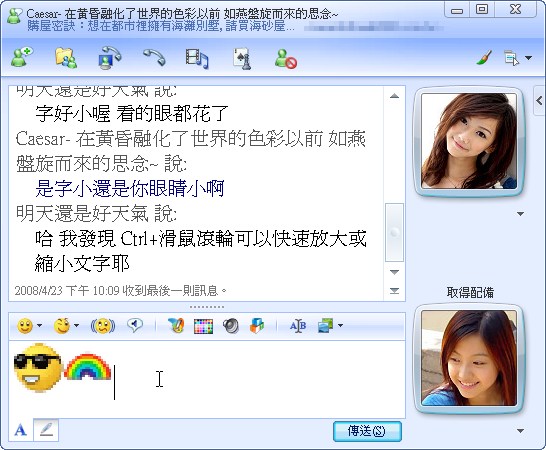Open the games list icon
The image size is (546, 450).
(242, 58)
